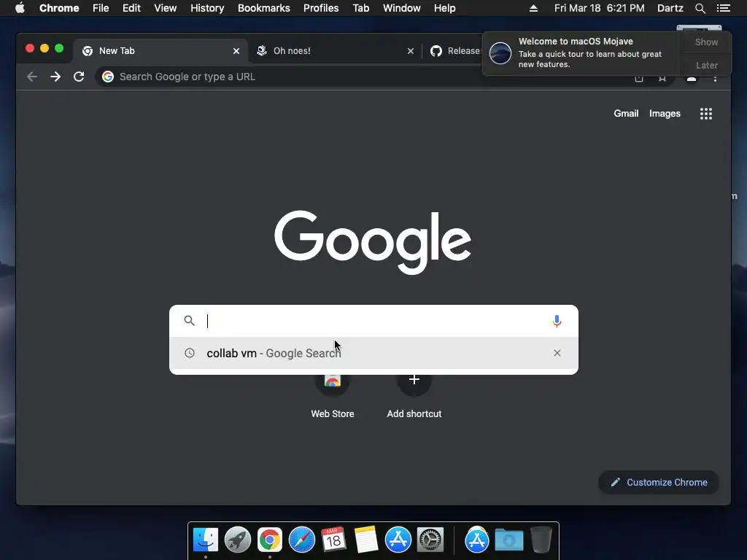Click the browser forward arrow
Image resolution: width=747 pixels, height=560 pixels.
[55, 77]
